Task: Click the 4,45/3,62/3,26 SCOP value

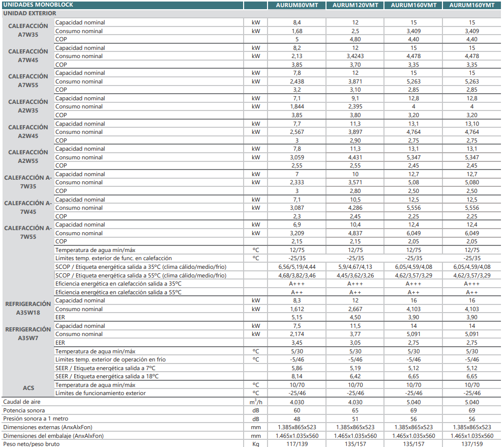Action: click(355, 275)
